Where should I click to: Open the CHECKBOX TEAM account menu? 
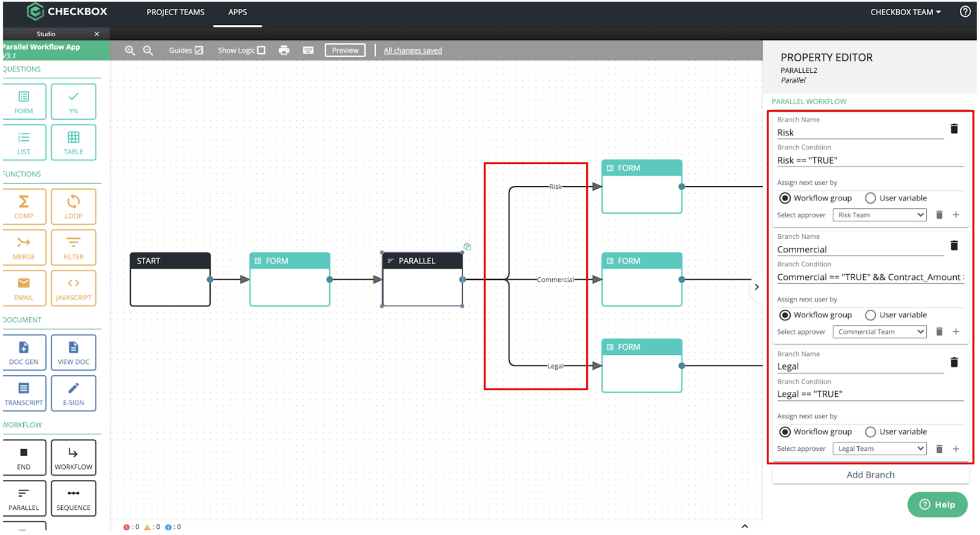(x=905, y=12)
